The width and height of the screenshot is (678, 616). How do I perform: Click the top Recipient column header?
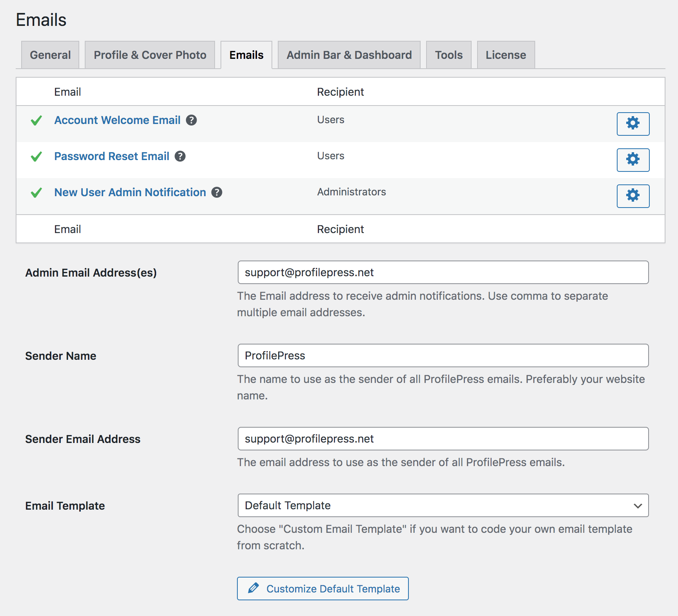coord(341,92)
